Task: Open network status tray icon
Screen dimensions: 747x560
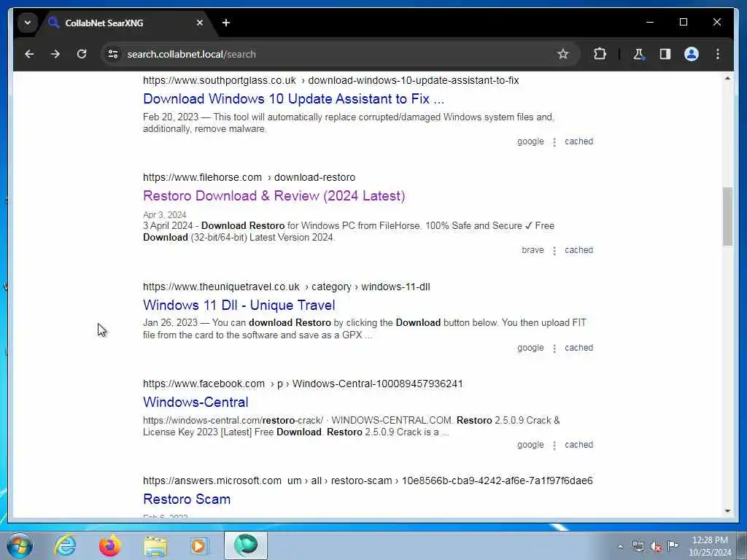Action: [x=638, y=546]
